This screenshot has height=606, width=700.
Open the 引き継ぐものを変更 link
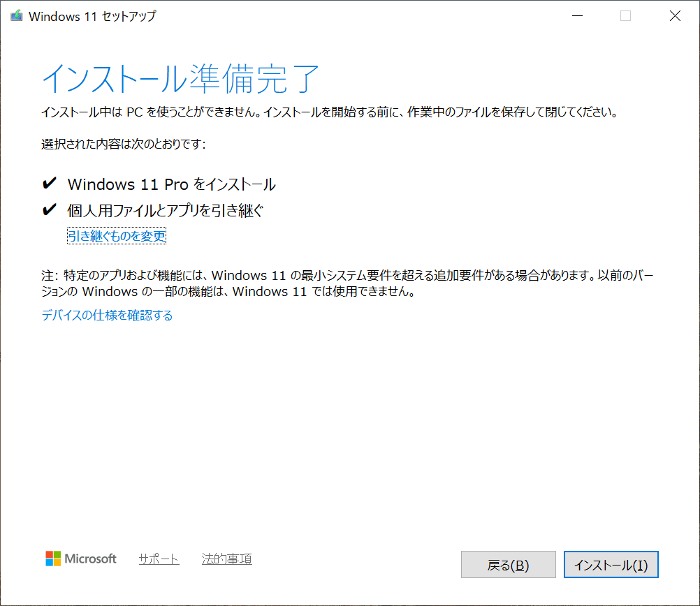click(117, 236)
